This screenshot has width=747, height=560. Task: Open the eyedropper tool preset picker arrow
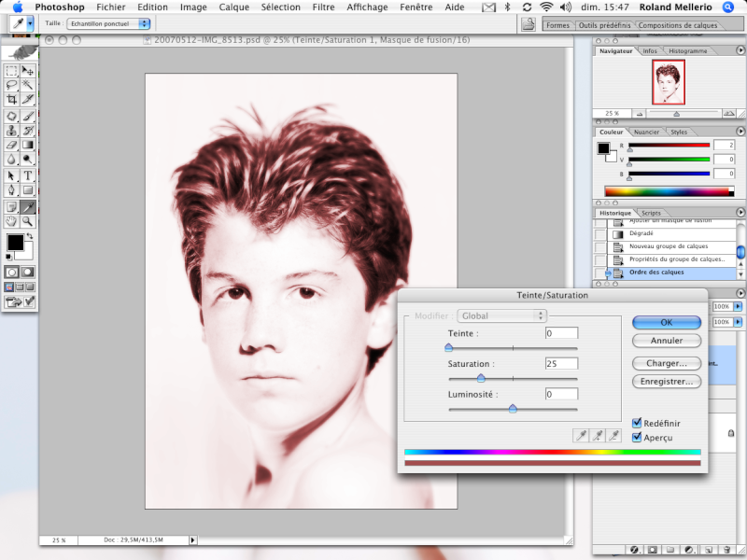[30, 23]
